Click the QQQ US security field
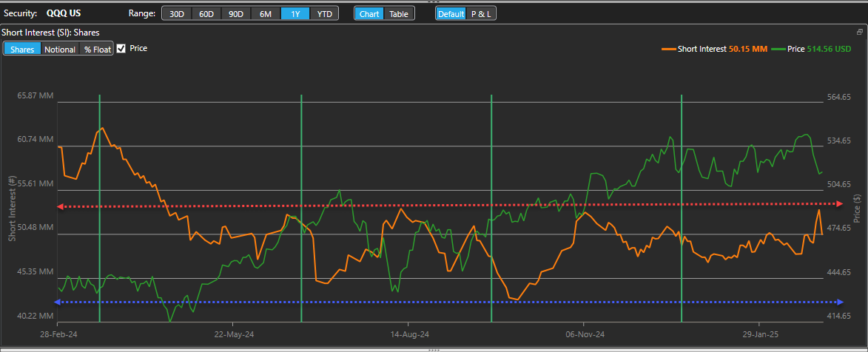 coord(64,13)
